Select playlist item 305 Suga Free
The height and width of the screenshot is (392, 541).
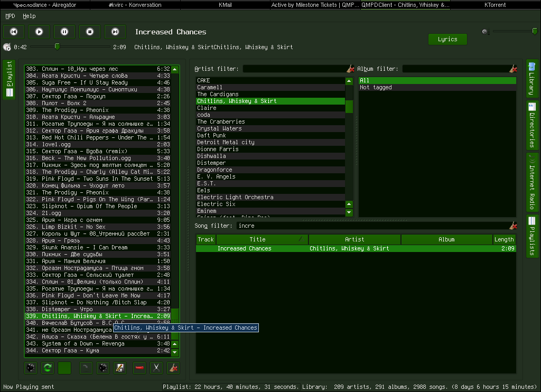click(98, 82)
